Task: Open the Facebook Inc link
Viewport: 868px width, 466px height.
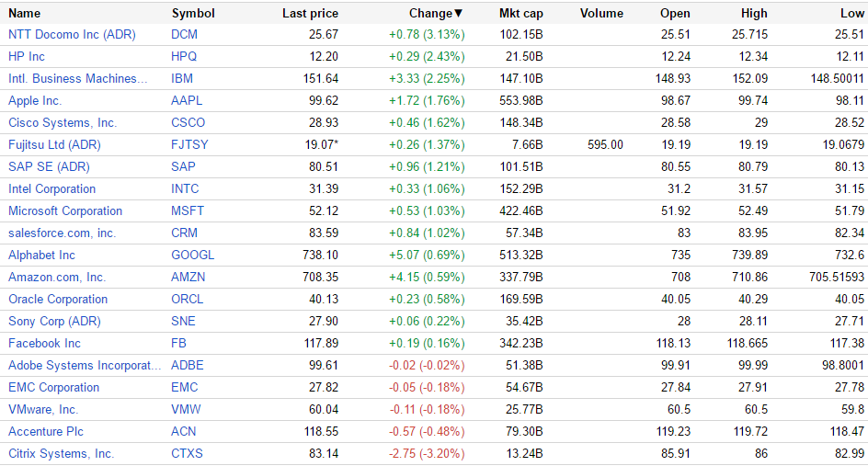Action: [44, 343]
